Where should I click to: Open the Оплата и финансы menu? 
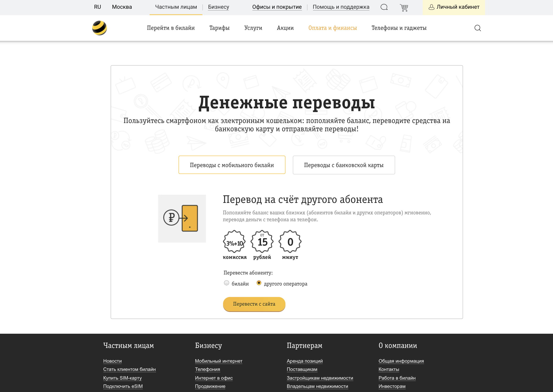(x=332, y=28)
